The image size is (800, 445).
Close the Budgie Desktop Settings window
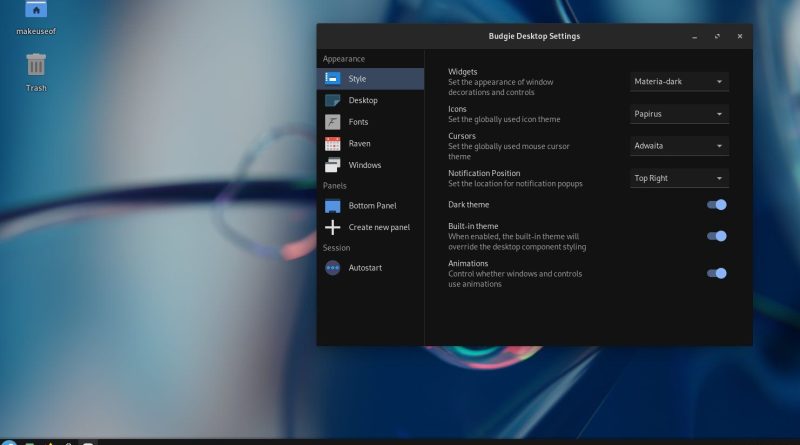pyautogui.click(x=740, y=36)
